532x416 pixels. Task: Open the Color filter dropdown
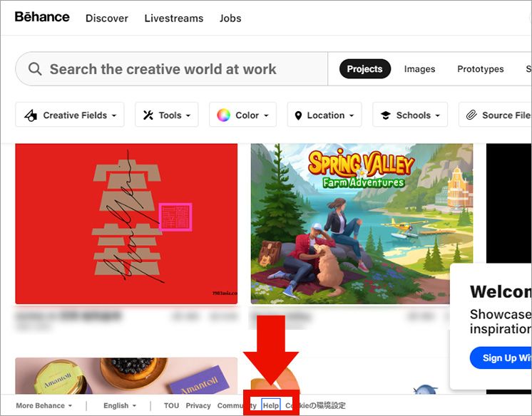pos(242,115)
